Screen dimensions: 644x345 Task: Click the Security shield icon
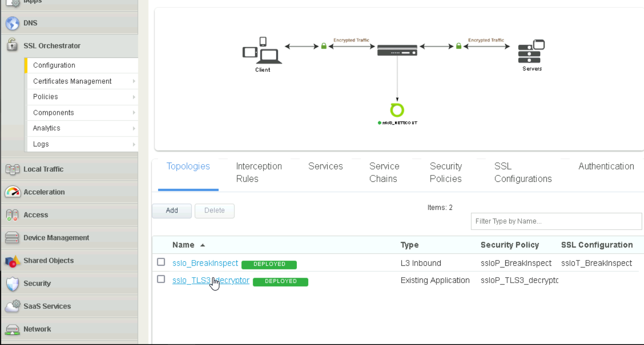point(12,284)
